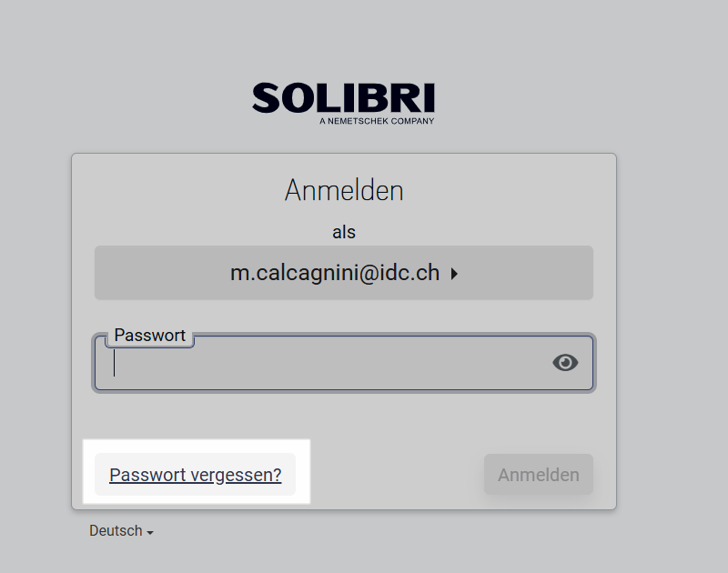The height and width of the screenshot is (573, 728).
Task: Place the cursor in the password box
Action: pos(344,363)
